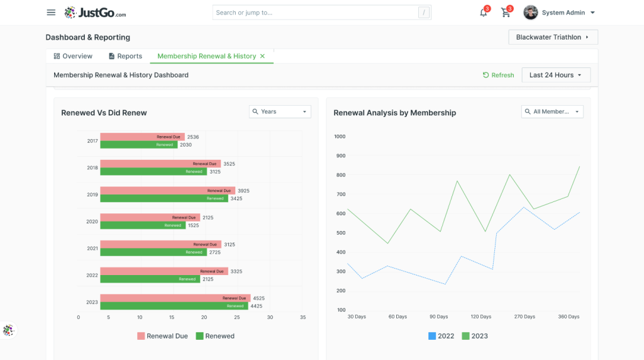644x360 pixels.
Task: Toggle the 2022 legend series
Action: (441, 336)
